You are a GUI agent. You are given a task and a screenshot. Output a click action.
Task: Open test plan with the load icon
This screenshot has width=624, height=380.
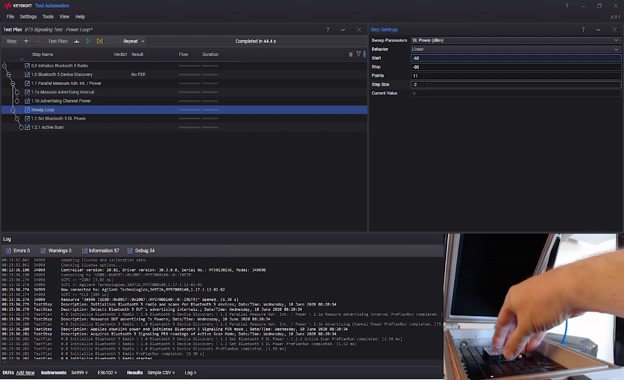click(x=77, y=41)
